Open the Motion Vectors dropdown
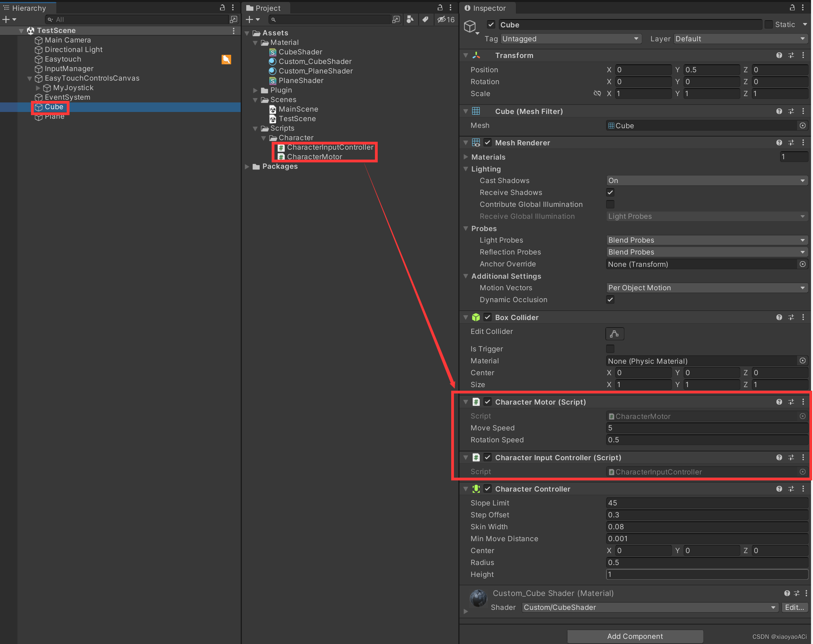Viewport: 813px width, 644px height. point(707,288)
